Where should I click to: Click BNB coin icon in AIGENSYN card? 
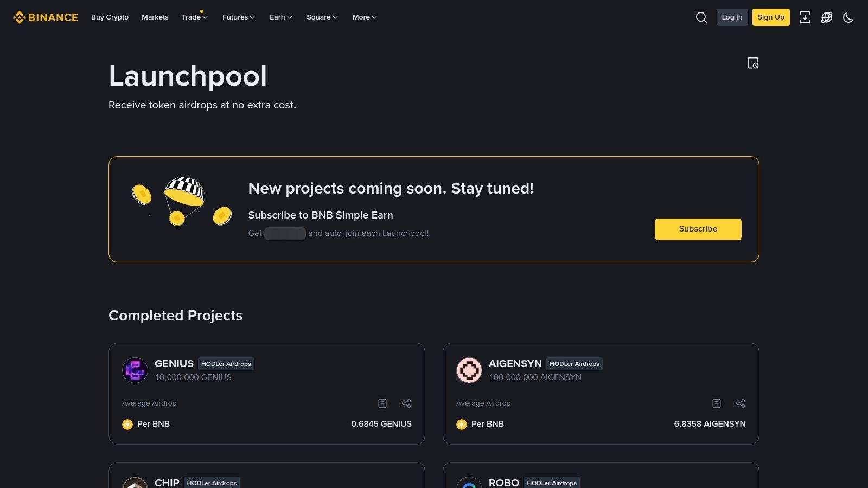[x=462, y=424]
